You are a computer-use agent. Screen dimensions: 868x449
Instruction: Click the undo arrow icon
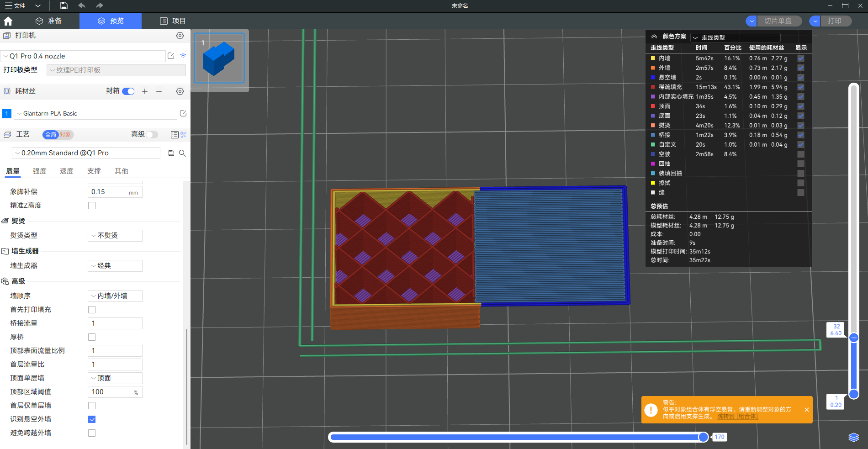click(82, 5)
